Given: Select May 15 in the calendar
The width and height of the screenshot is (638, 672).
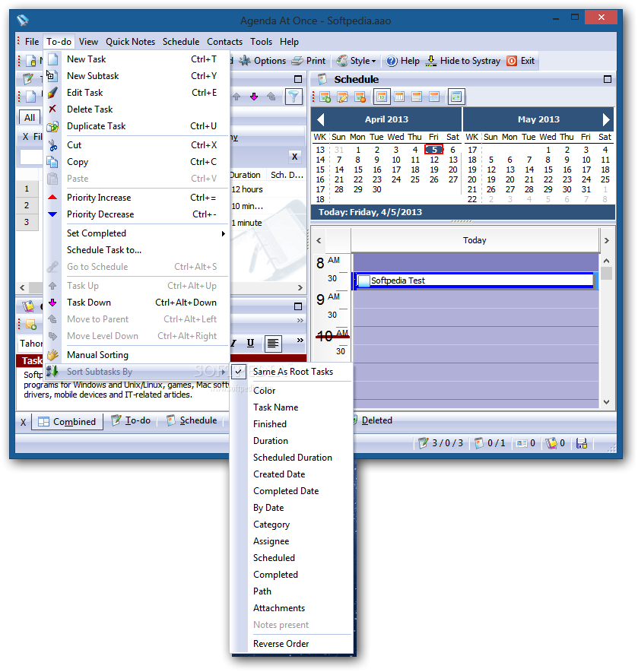Looking at the screenshot, I should 548,170.
